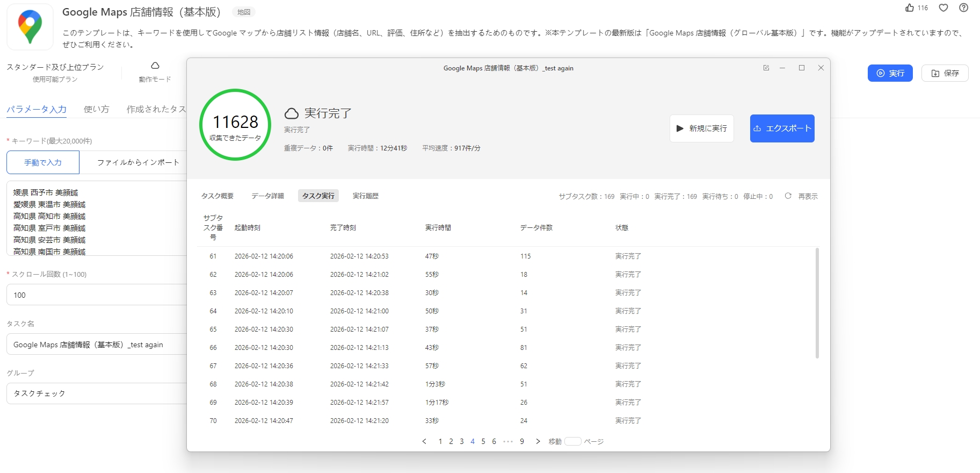Click the refresh icon beside 再表示
This screenshot has height=473, width=980.
pos(788,196)
